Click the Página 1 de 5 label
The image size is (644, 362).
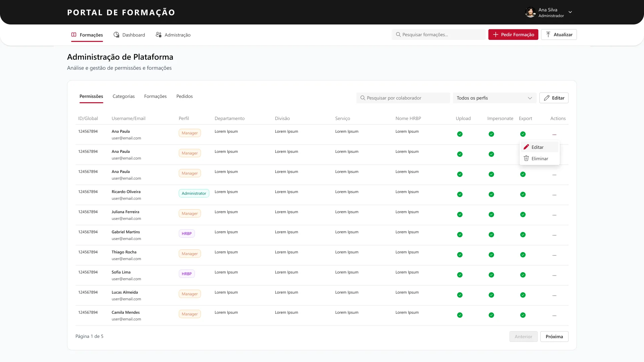tap(90, 337)
